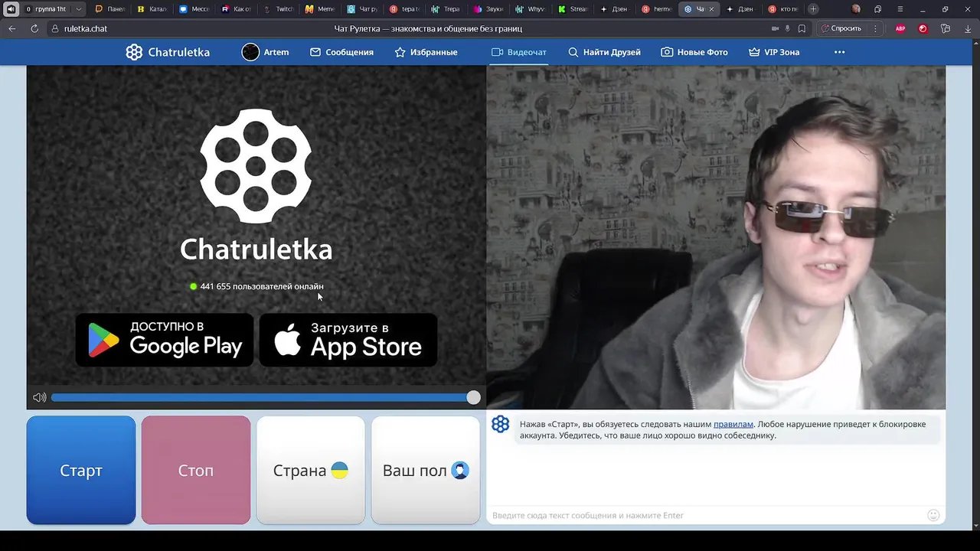Click the Chatruletka logo in the header
Screen dimensions: 980x551
[168, 52]
